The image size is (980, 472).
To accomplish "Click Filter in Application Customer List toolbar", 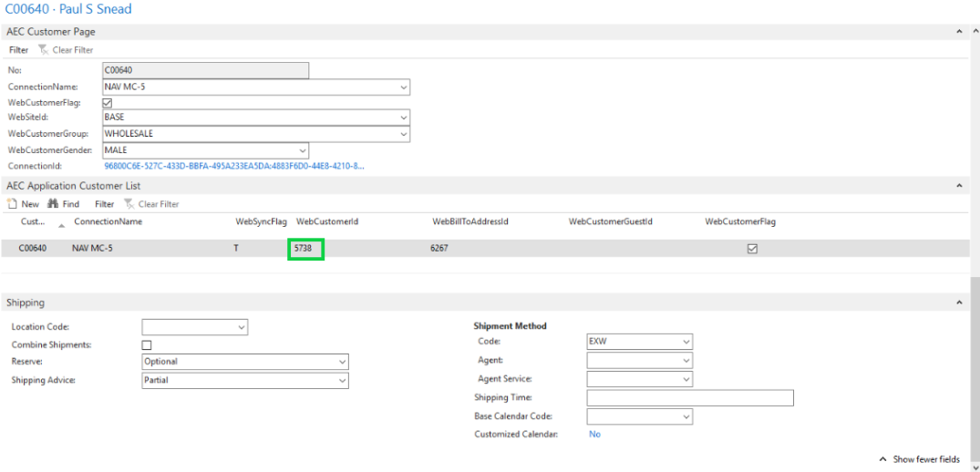I will click(x=104, y=203).
